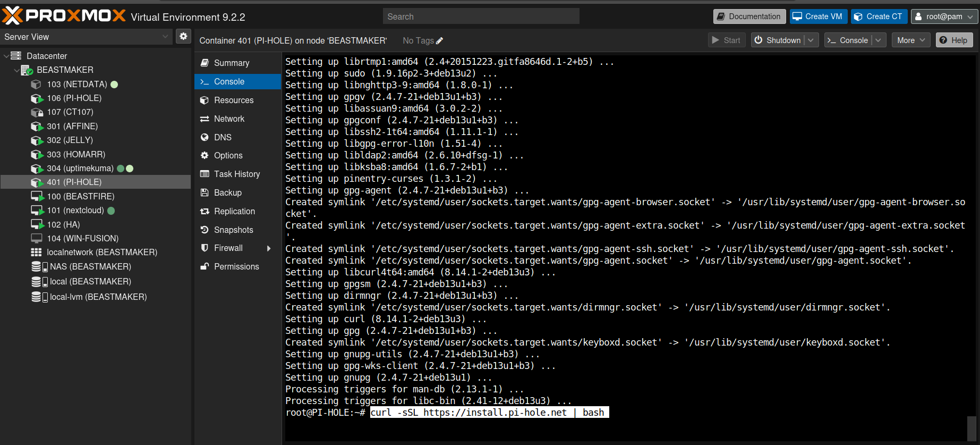Click the terminal console scrollbar
Viewport: 980px width, 445px height.
point(972,429)
